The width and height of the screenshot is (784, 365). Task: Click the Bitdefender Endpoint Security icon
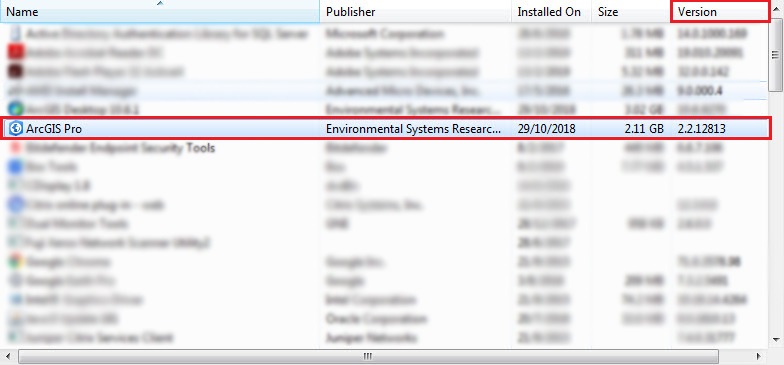[x=16, y=148]
